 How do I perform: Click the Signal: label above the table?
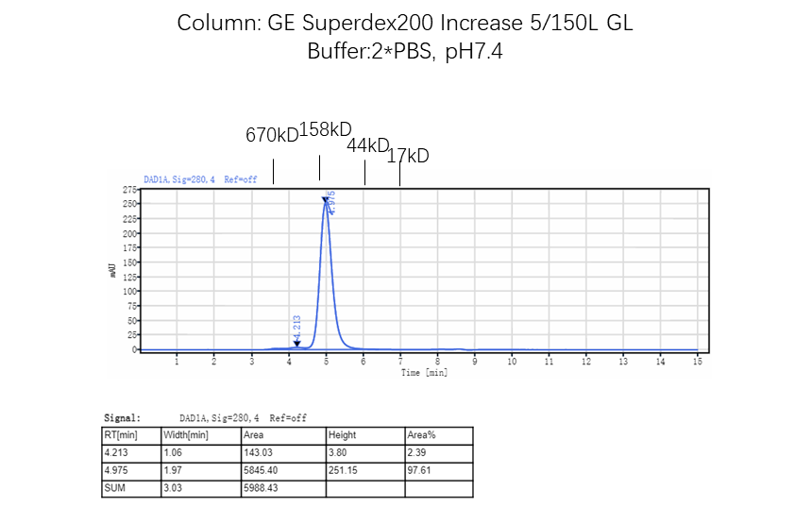click(122, 417)
